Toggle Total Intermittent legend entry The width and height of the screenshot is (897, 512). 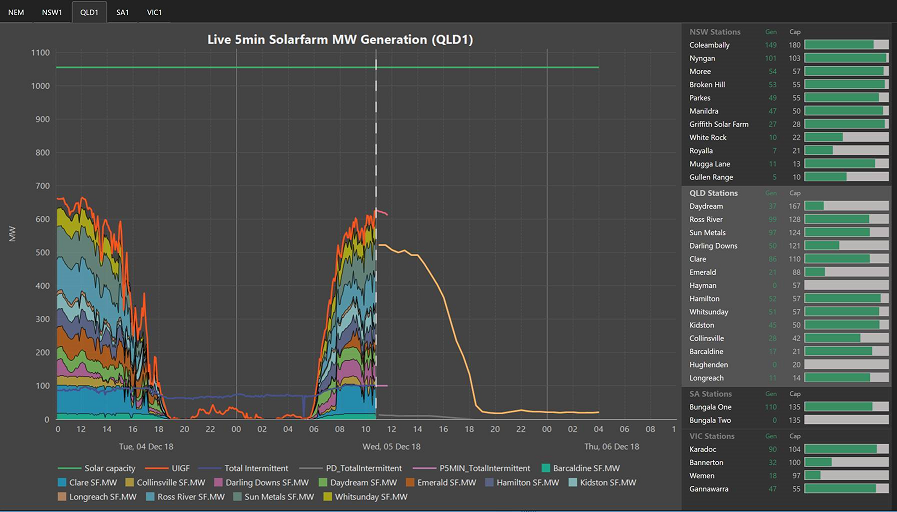coord(252,468)
